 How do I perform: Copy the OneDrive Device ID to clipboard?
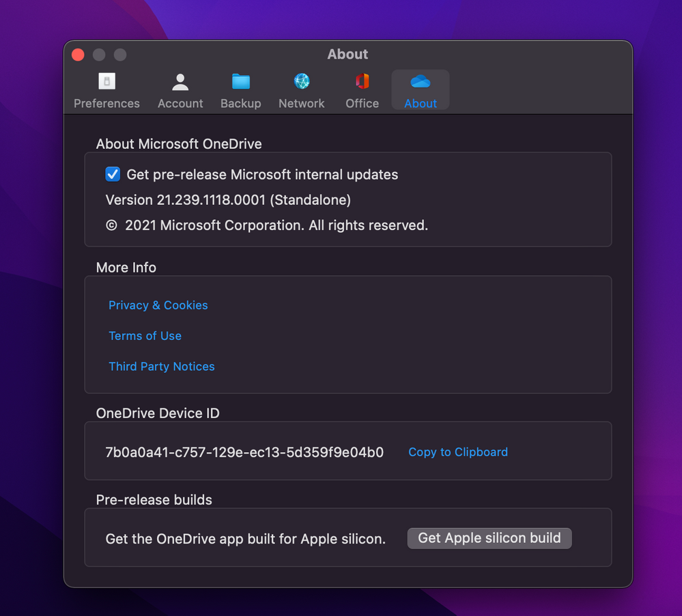click(x=457, y=452)
